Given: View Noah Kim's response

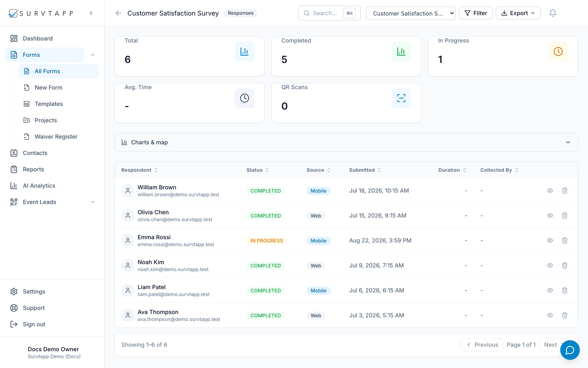Looking at the screenshot, I should point(550,265).
